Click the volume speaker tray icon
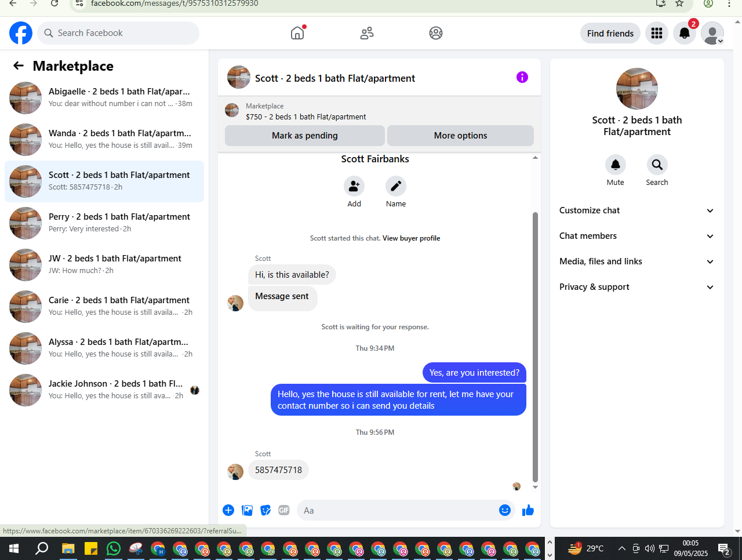Screen dimensions: 742x560 point(650,548)
